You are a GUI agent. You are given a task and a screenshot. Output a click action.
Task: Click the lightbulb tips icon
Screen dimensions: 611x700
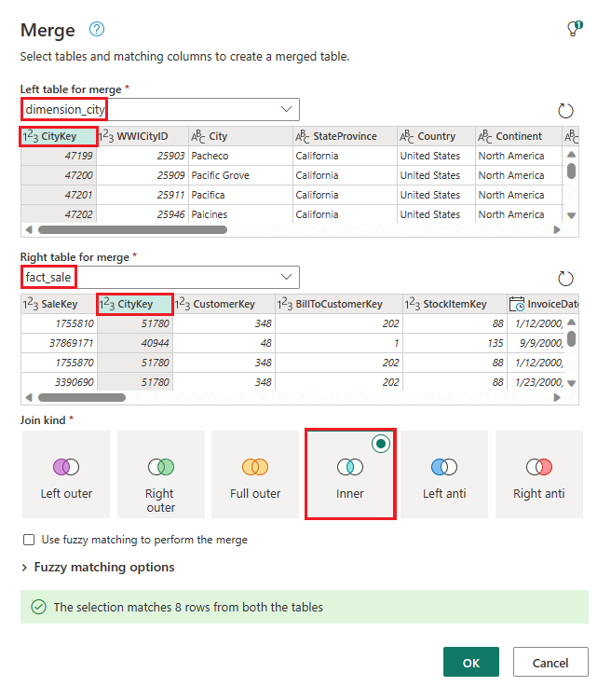(x=575, y=29)
